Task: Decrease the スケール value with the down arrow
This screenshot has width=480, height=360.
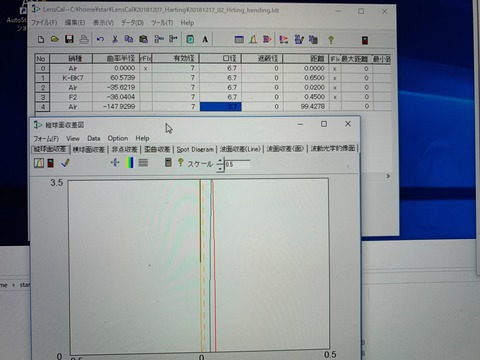Action: click(x=220, y=168)
